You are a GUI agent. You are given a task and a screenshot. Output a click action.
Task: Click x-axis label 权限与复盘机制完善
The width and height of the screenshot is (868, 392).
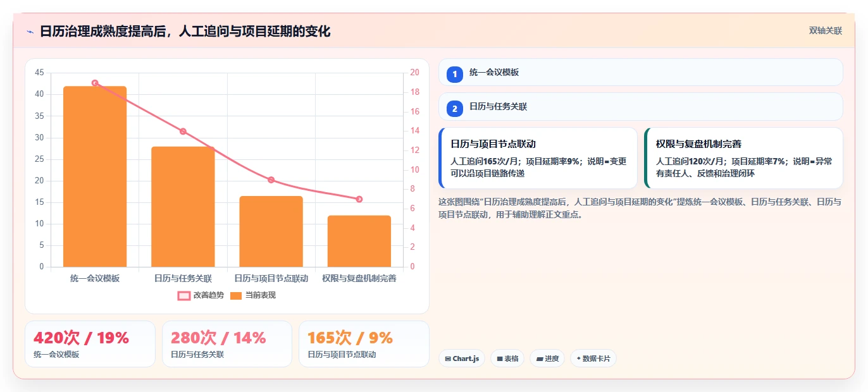[359, 278]
